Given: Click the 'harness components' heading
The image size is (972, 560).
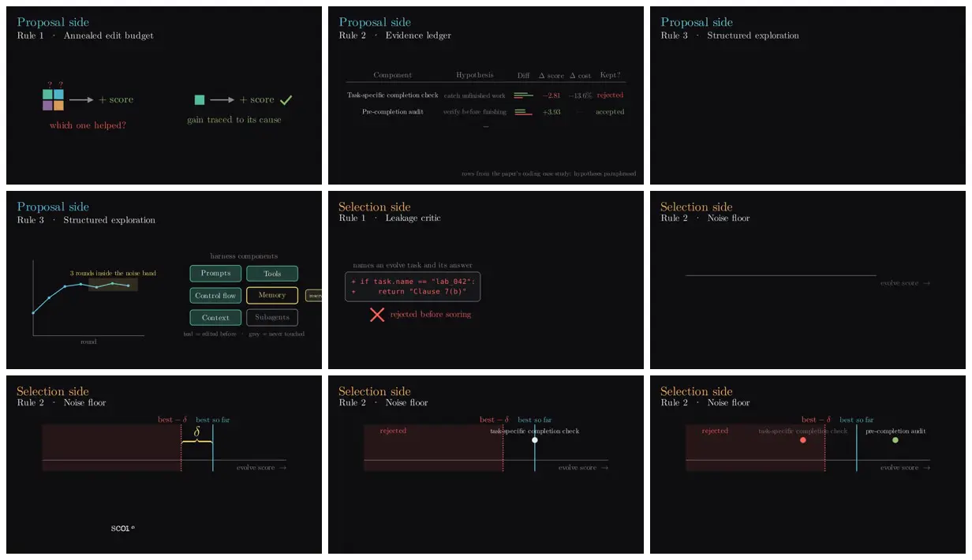Looking at the screenshot, I should click(244, 256).
